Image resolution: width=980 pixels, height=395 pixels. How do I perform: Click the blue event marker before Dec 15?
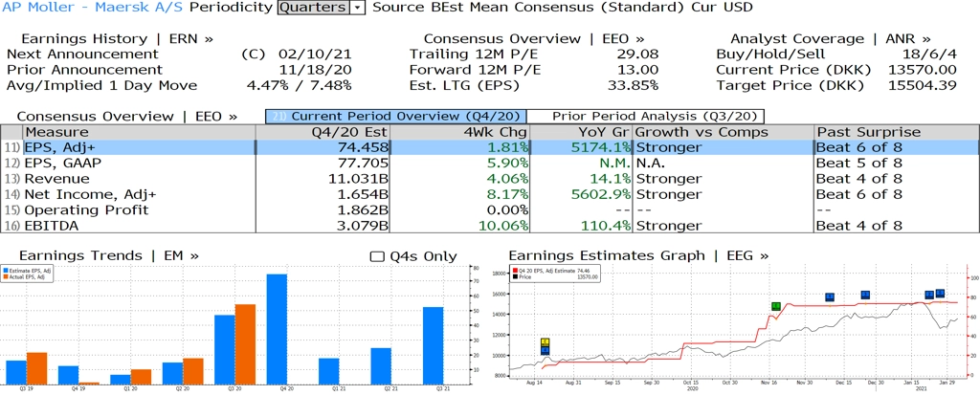830,297
